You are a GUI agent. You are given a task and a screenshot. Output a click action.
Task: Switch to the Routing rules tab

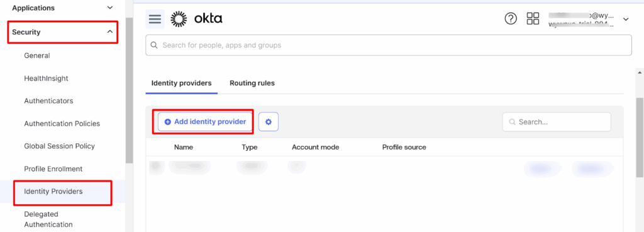click(x=252, y=83)
